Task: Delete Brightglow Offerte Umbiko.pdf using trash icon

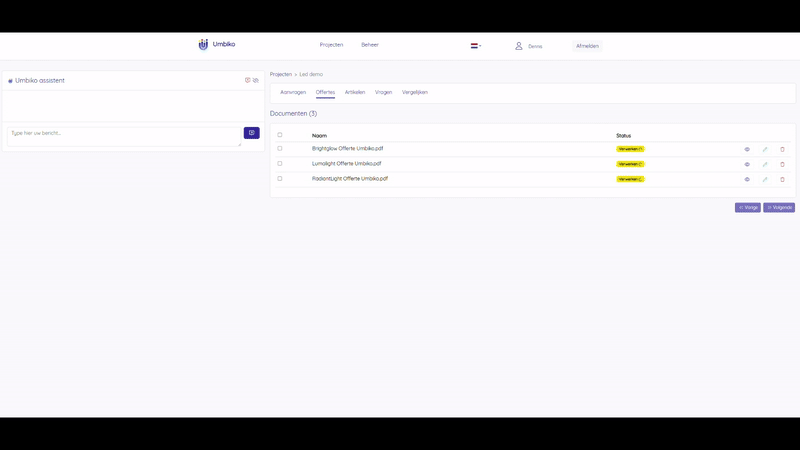Action: [x=782, y=149]
